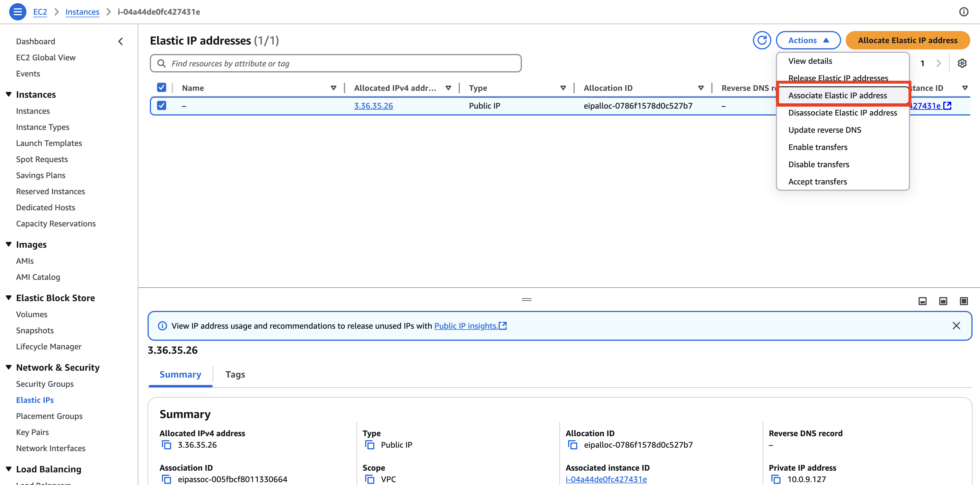Sort by the Name column arrow
Viewport: 980px width, 485px height.
333,88
